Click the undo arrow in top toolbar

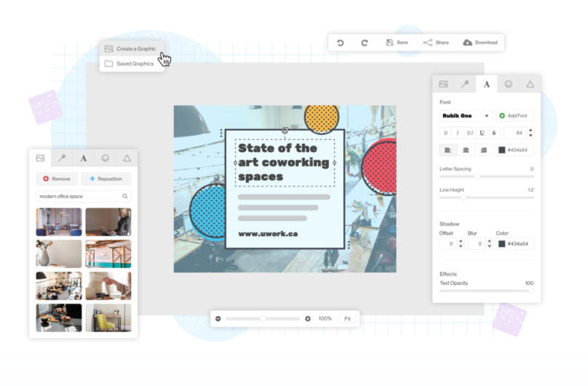point(341,43)
